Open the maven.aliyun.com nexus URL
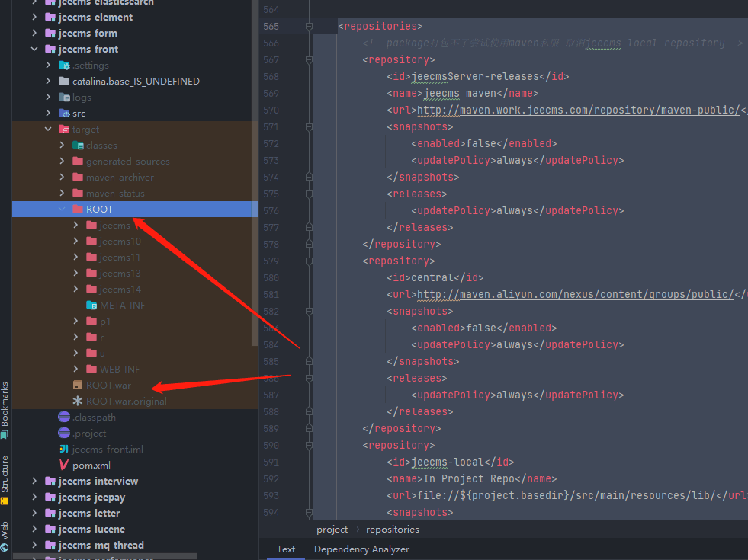This screenshot has width=748, height=560. pos(576,295)
